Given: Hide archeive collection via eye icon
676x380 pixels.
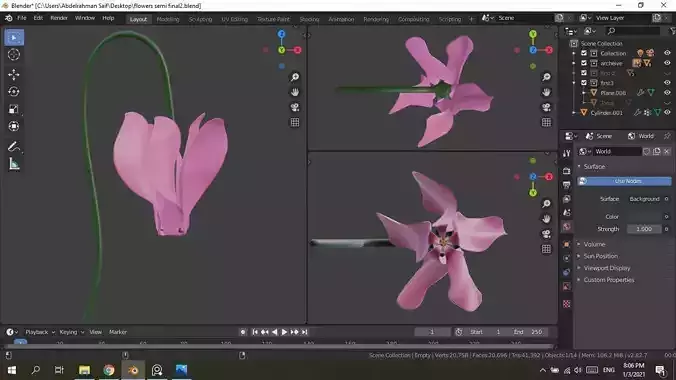Looking at the screenshot, I should pos(667,63).
